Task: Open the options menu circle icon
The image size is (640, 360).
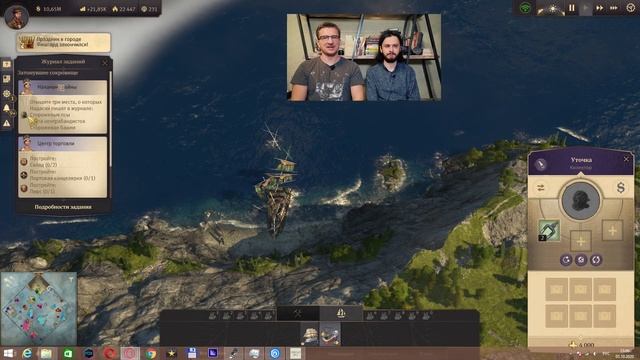Action: coord(631,8)
